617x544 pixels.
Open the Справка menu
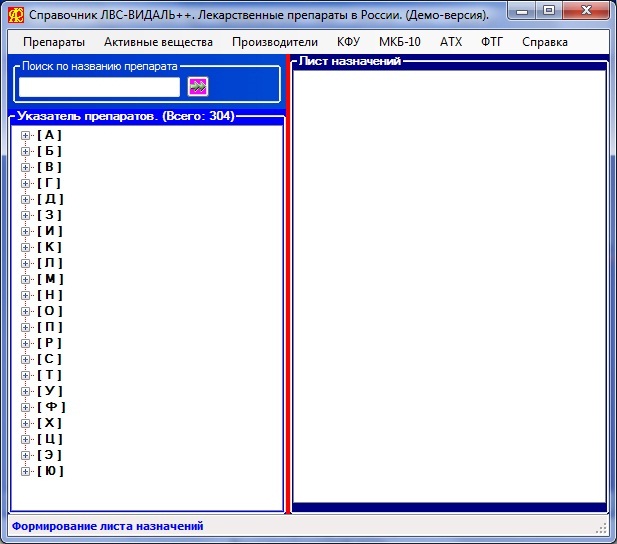(x=545, y=42)
